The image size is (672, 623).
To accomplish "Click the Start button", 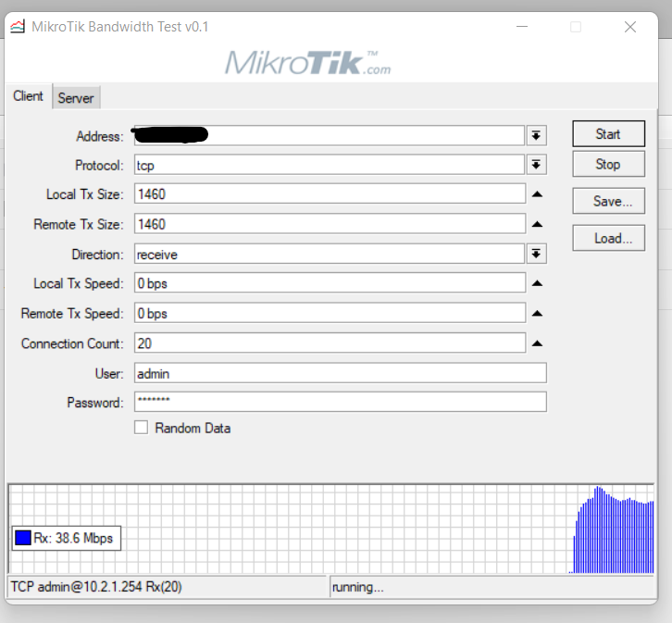I will coord(608,134).
